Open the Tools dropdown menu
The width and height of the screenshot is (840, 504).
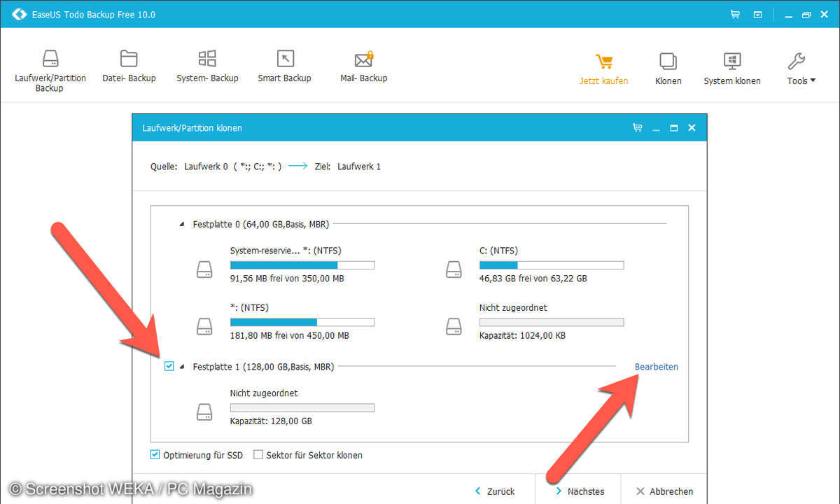pos(801,69)
